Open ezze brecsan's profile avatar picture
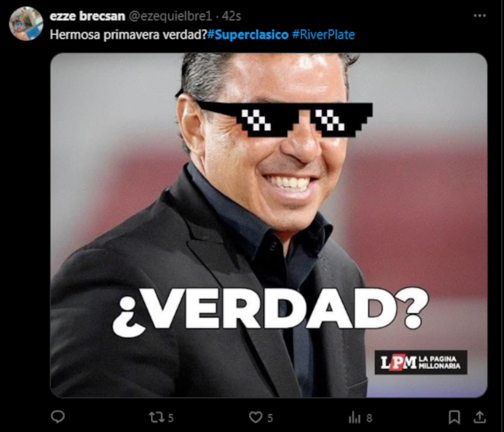Screen dimensions: 504x432 pos(26,23)
